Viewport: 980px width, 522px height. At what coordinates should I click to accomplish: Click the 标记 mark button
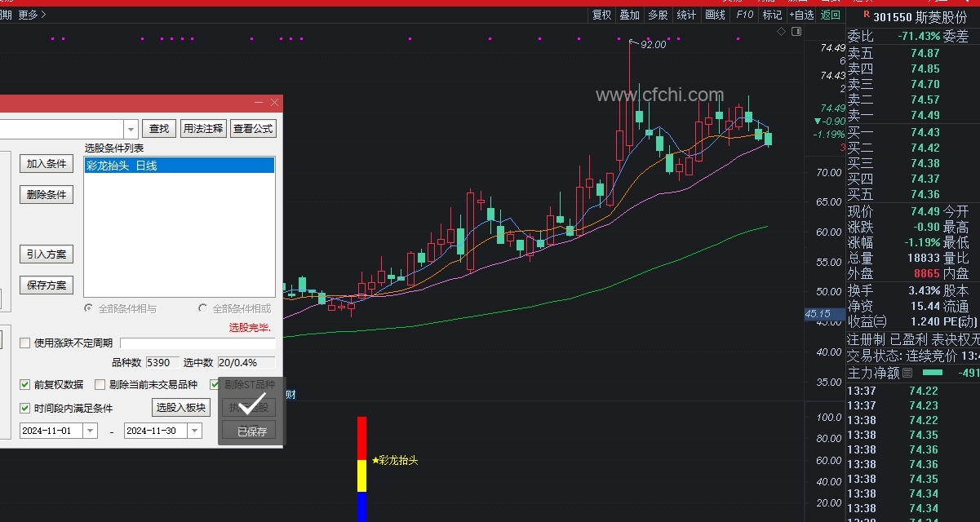(x=772, y=15)
